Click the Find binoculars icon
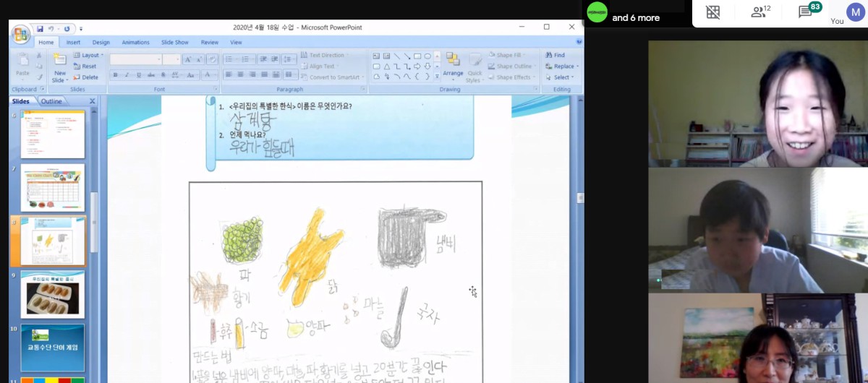The image size is (868, 383). [x=549, y=55]
